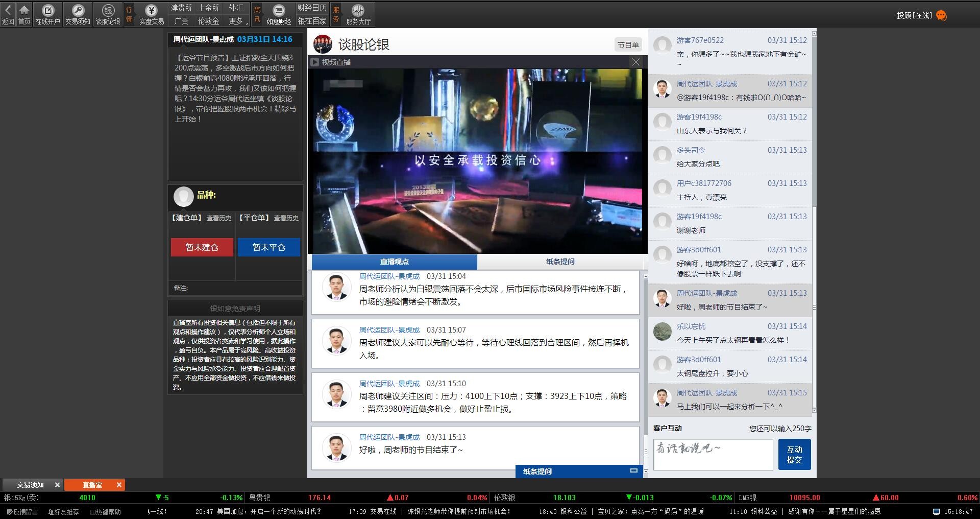The height and width of the screenshot is (519, 980).
Task: Open the 财经日历 calendar
Action: pyautogui.click(x=312, y=8)
